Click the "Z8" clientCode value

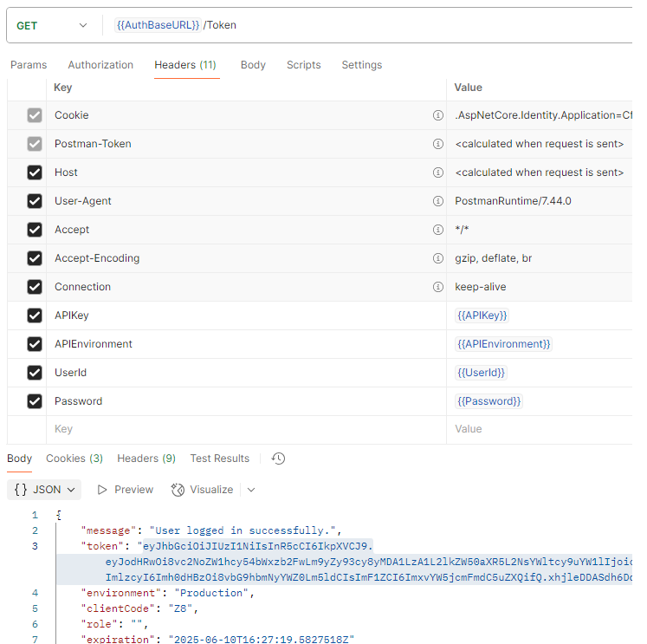tap(180, 609)
